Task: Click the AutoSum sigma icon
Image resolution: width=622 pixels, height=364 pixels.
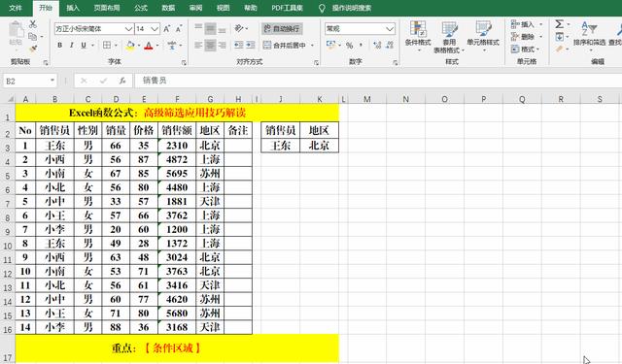Action: coord(560,24)
